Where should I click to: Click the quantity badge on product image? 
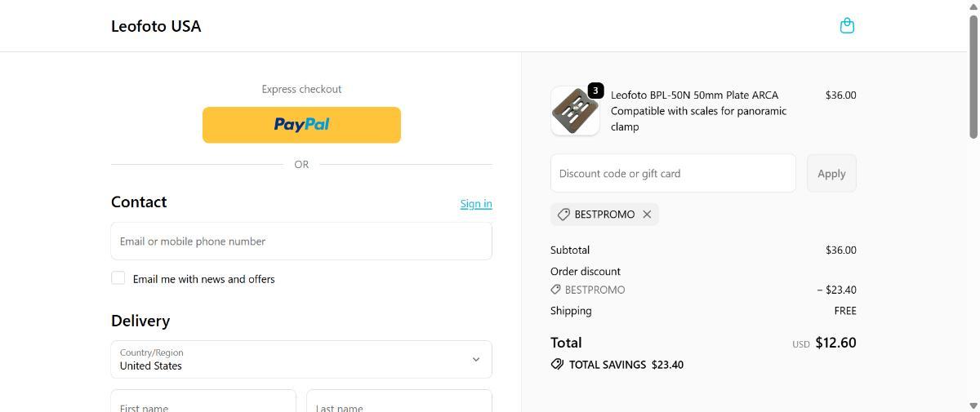(x=595, y=91)
